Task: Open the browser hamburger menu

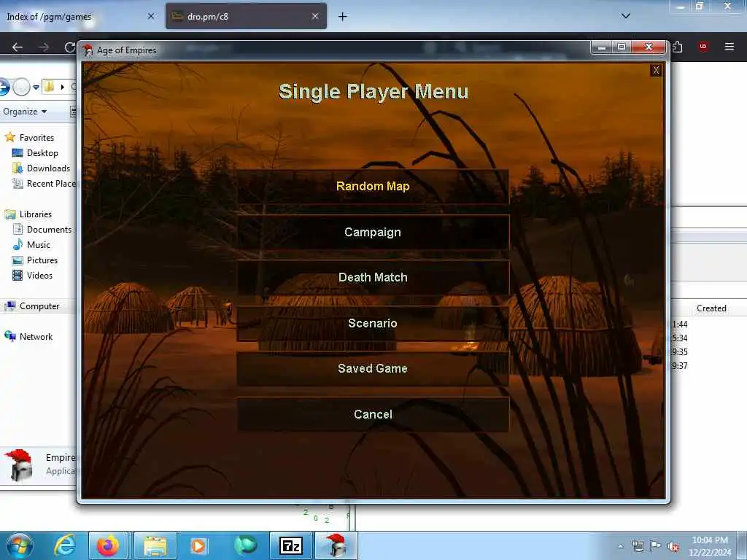Action: point(729,47)
